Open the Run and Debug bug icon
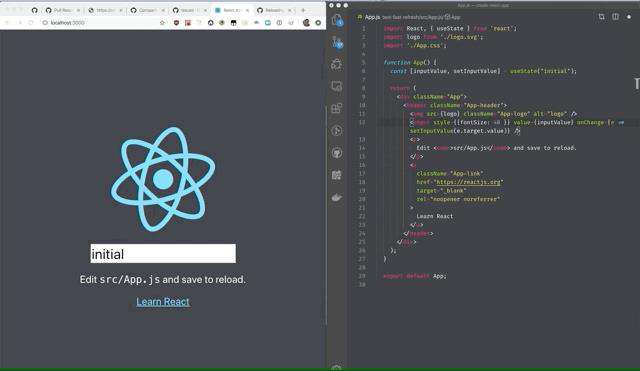Screen dimensions: 640x371 (x=337, y=64)
